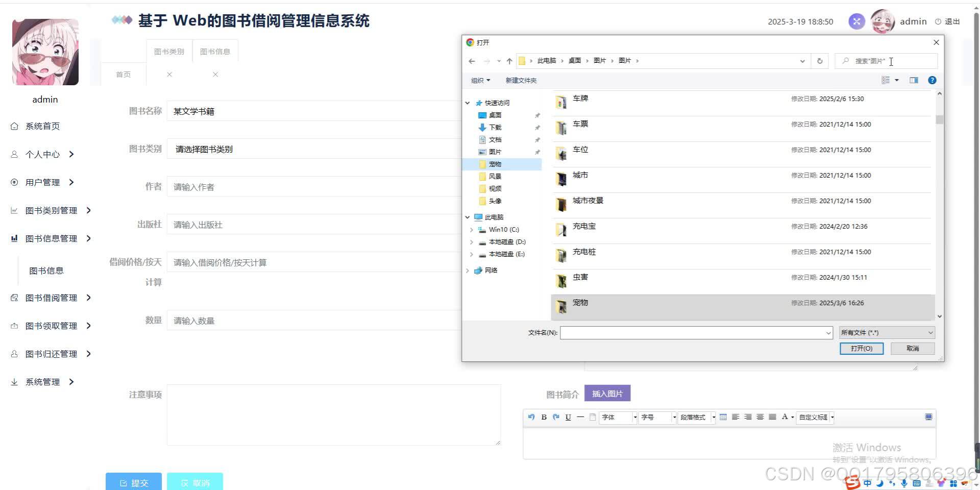Image resolution: width=980 pixels, height=490 pixels.
Task: Select 头像 folder in the navigation tree
Action: (x=495, y=201)
